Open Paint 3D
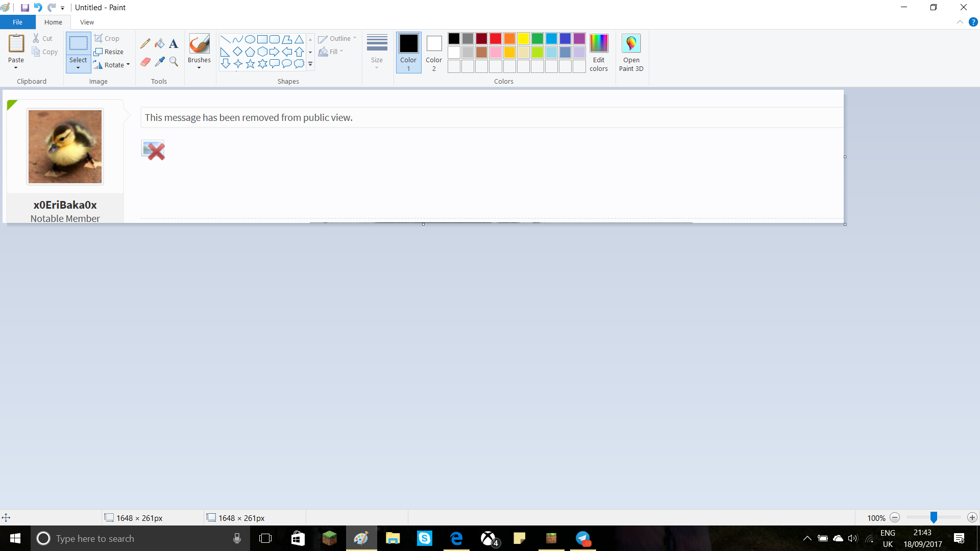Viewport: 980px width, 551px height. point(631,53)
